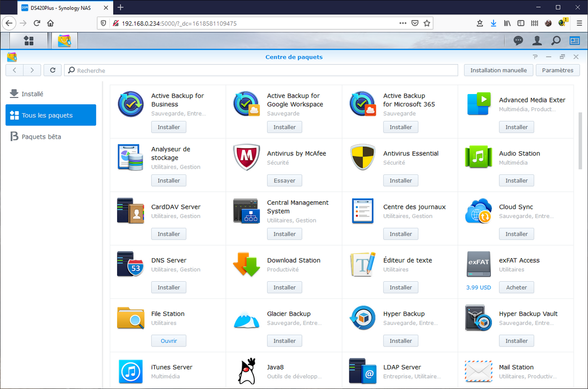Open the user options person icon

[x=538, y=41]
